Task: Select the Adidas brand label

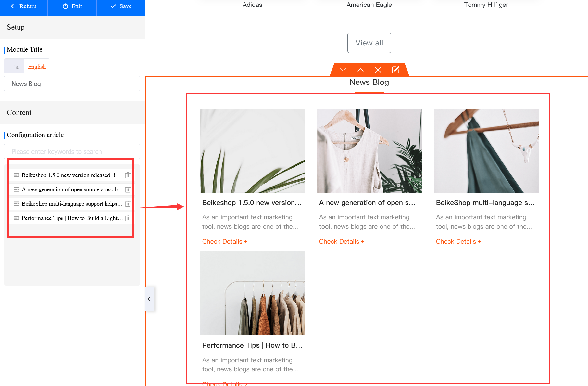Action: pos(252,5)
